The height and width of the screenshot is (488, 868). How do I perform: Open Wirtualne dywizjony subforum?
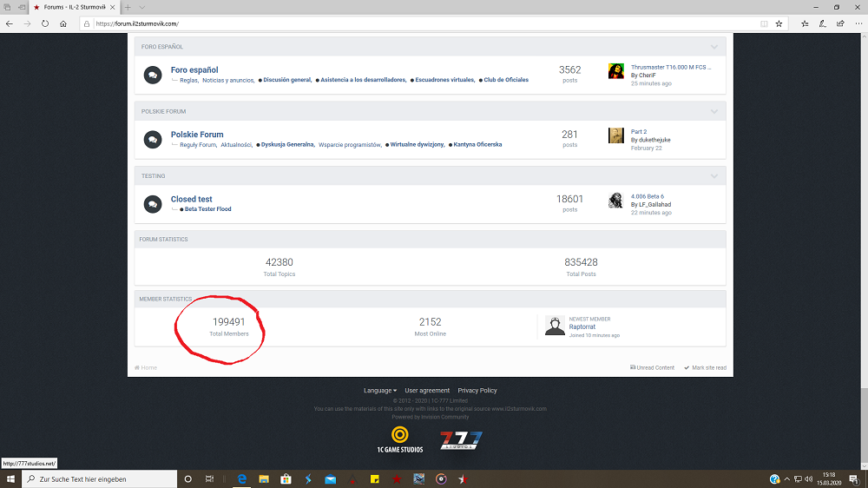418,144
